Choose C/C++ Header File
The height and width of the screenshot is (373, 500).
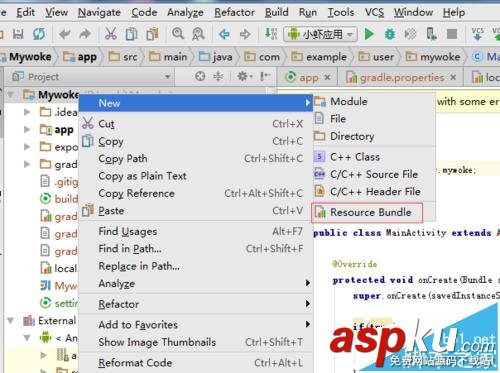click(374, 191)
